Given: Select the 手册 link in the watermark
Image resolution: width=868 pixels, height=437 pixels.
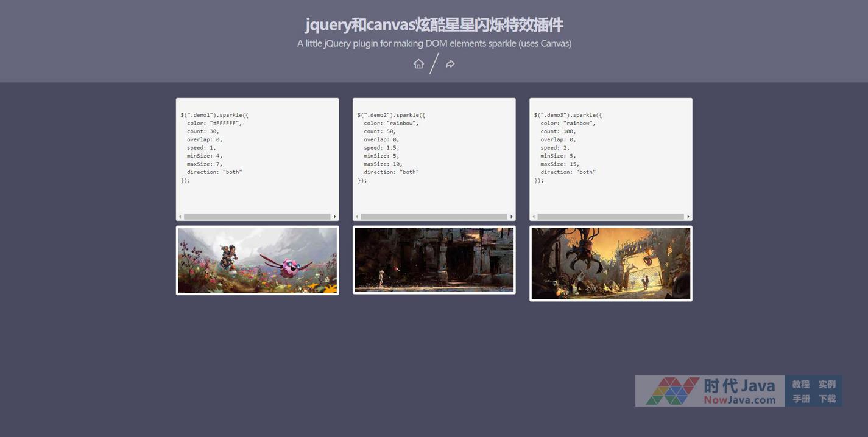Looking at the screenshot, I should (800, 399).
